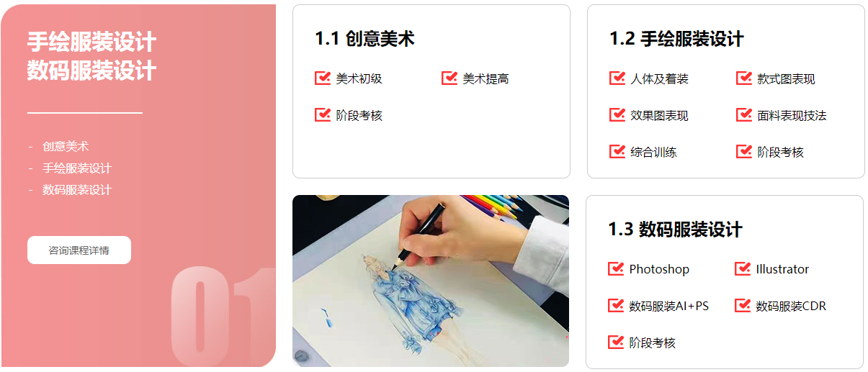Select the 面料表现技法 checklist item

pyautogui.click(x=782, y=115)
